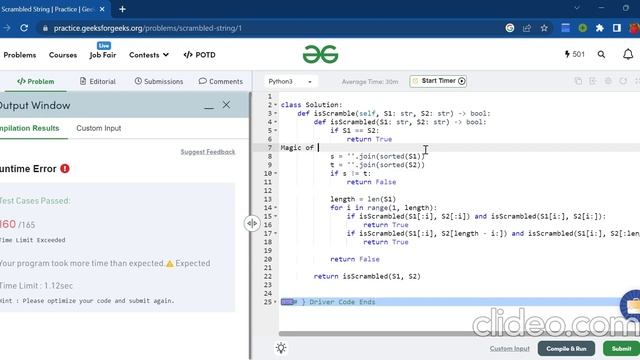640x360 pixels.
Task: Click the panel splitter handle icon
Action: point(252,223)
